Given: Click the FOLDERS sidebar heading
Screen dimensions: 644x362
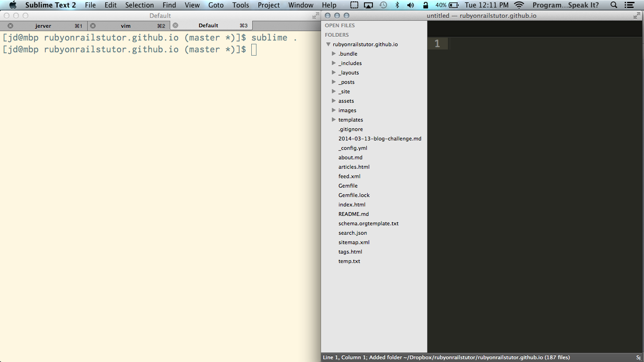Looking at the screenshot, I should (x=337, y=35).
